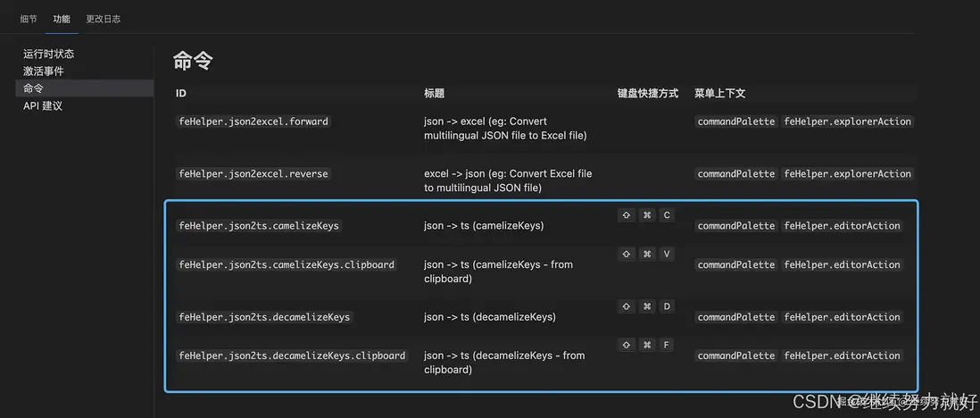The image size is (980, 418).
Task: Click feHelper.explorerAction tag in json2excel.reverse row
Action: pos(848,173)
